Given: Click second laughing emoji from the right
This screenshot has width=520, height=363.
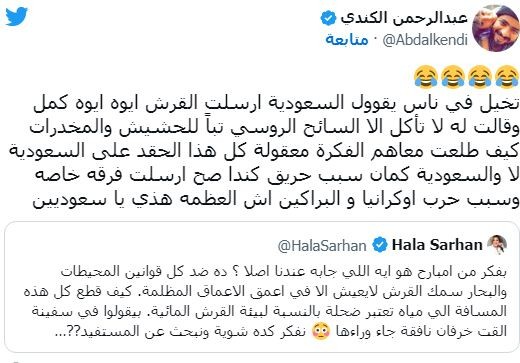Looking at the screenshot, I should [480, 77].
